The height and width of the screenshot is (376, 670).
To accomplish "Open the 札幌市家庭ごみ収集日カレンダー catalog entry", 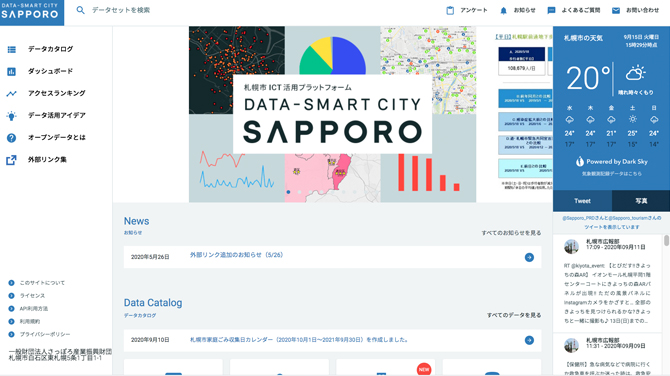I will (x=299, y=340).
